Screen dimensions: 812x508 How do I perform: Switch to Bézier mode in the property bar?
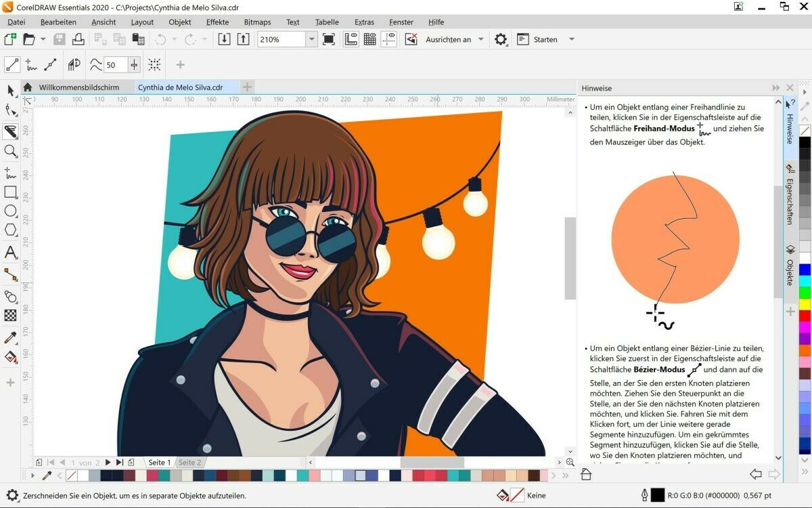[x=50, y=65]
